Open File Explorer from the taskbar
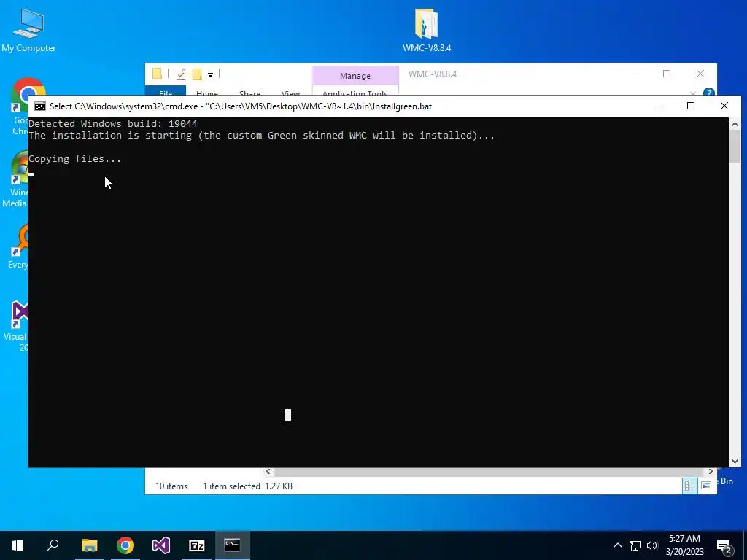Viewport: 747px width, 560px height. (x=89, y=545)
